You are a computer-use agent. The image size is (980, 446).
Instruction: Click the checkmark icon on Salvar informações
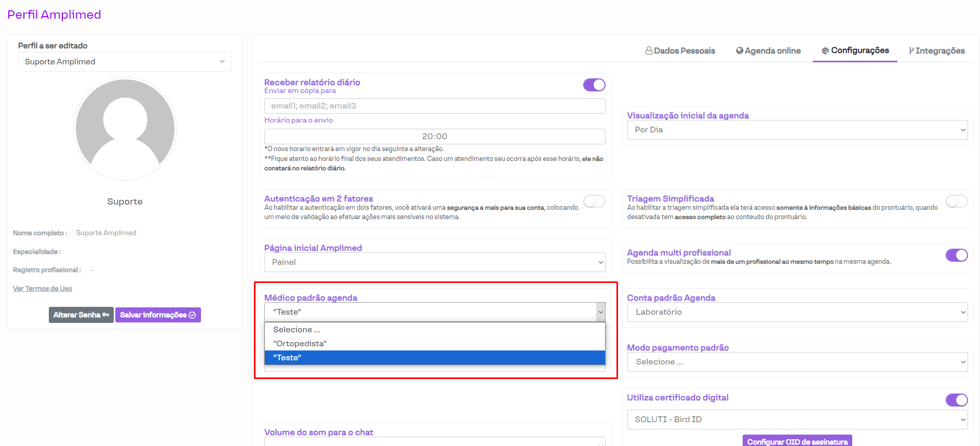[x=192, y=315]
